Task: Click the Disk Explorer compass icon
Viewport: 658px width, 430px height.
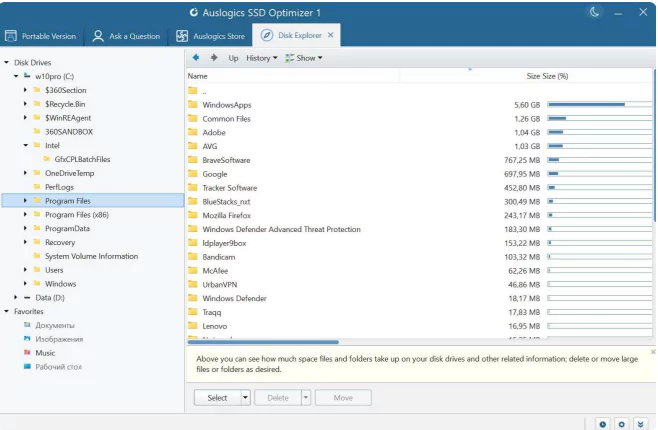Action: click(x=267, y=35)
